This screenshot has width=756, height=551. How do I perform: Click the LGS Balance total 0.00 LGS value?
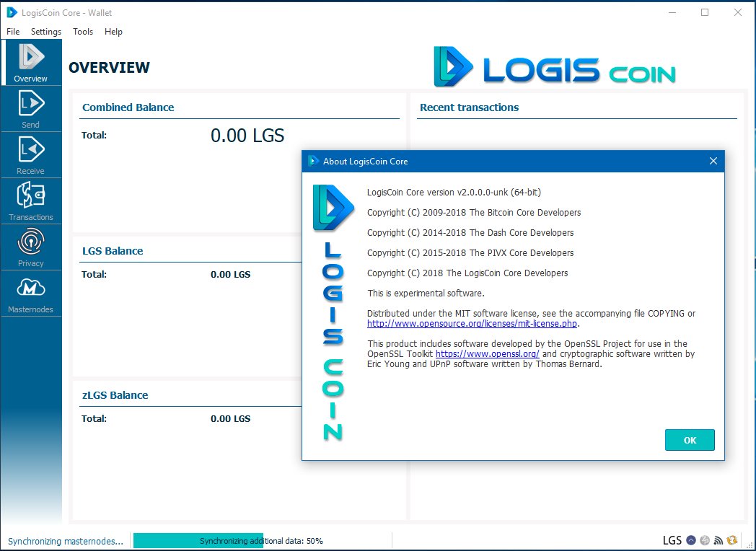(x=230, y=274)
